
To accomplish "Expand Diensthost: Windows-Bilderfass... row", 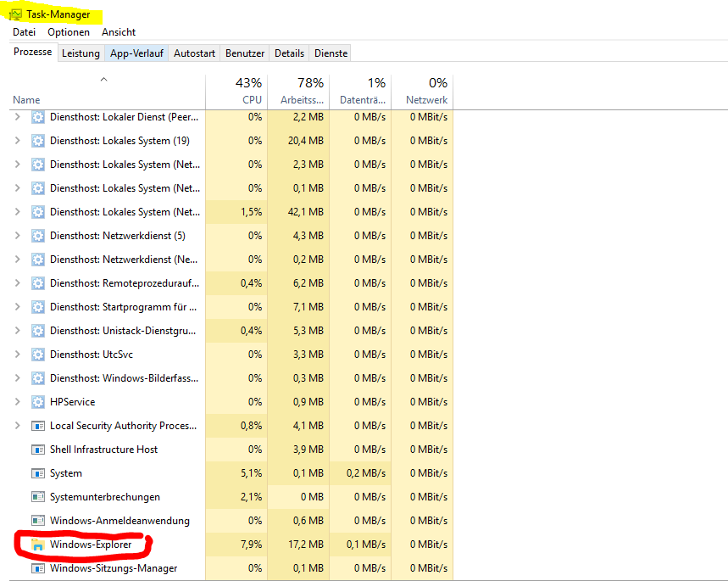I will [17, 377].
